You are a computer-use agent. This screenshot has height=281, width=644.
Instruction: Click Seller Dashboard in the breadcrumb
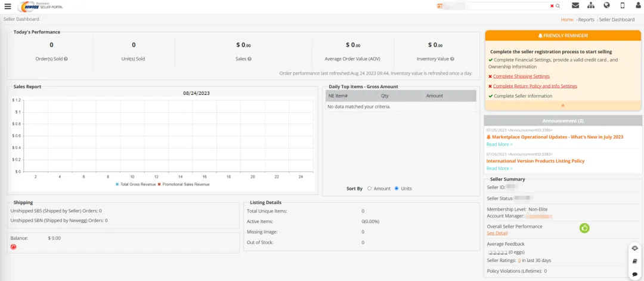tap(617, 19)
